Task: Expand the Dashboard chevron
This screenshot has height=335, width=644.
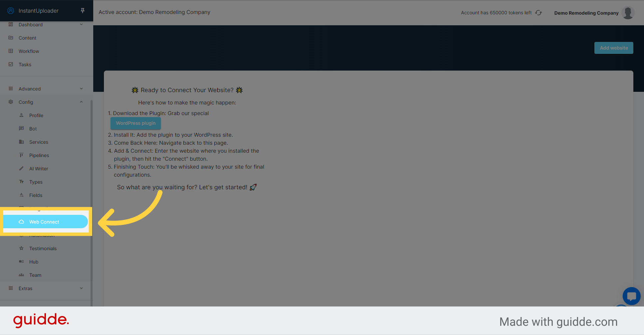Action: [81, 24]
